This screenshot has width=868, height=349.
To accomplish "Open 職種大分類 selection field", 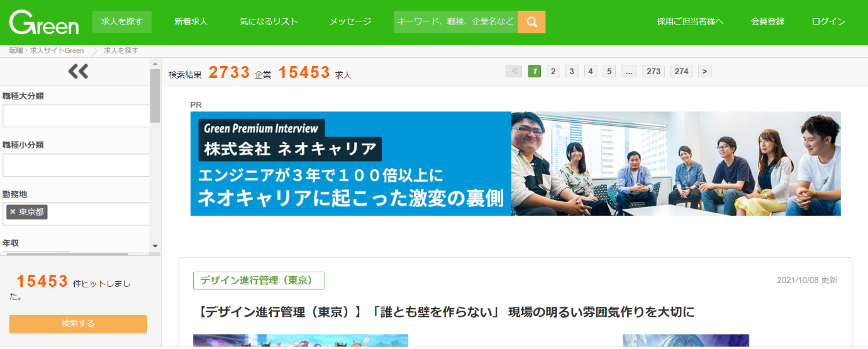I will coord(76,116).
